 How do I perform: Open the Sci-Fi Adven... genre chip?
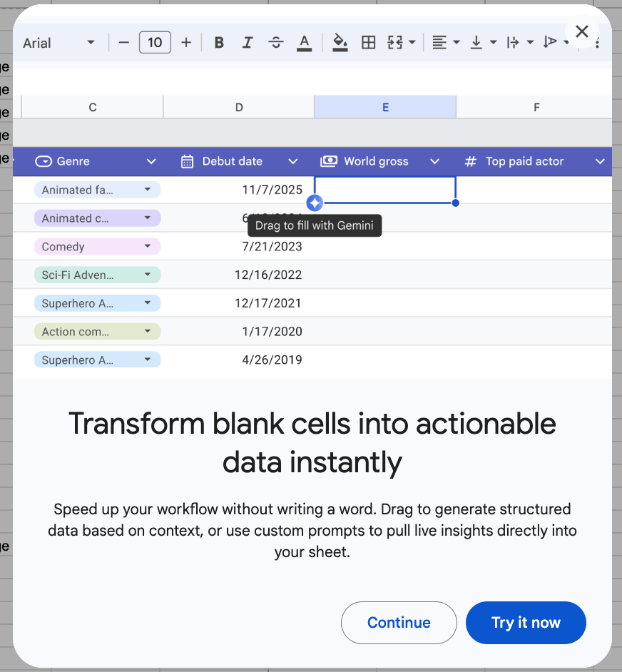point(97,275)
